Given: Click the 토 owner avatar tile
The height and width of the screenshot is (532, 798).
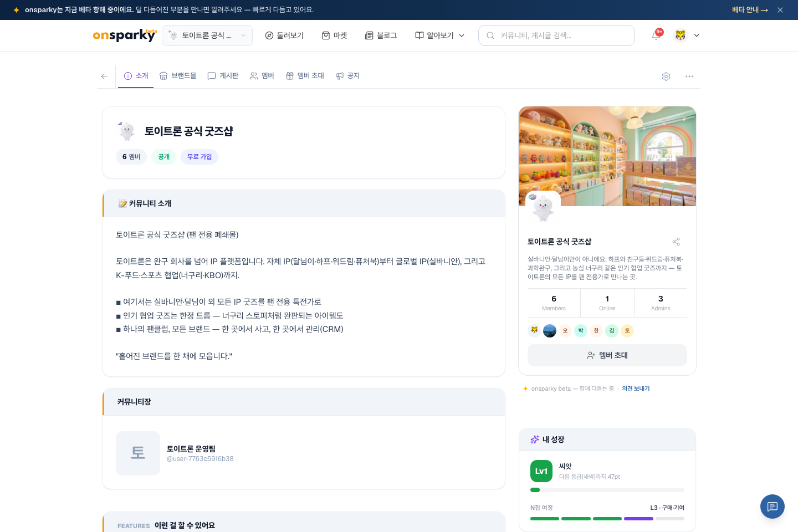Looking at the screenshot, I should pos(138,453).
